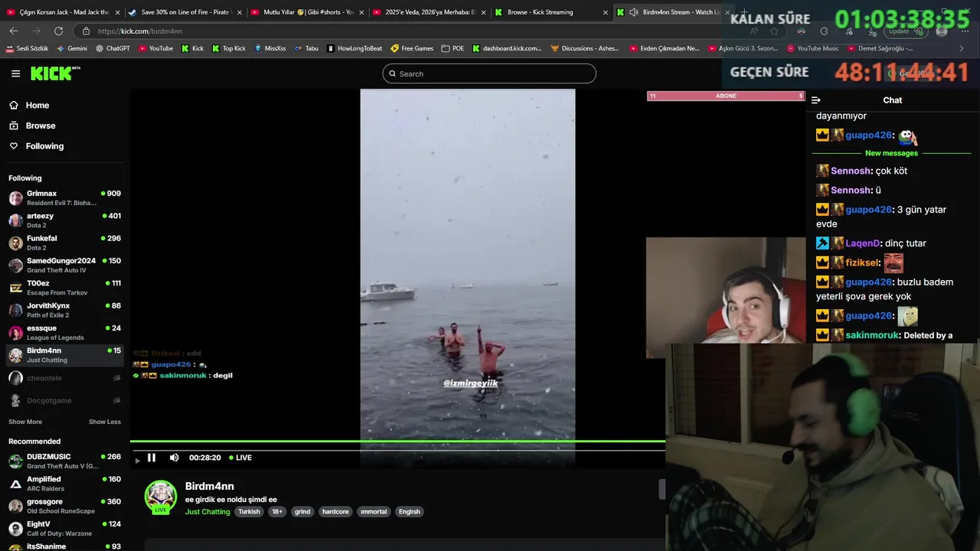Open the hamburger menu beside Kick logo
This screenshot has width=980, height=551.
(15, 73)
